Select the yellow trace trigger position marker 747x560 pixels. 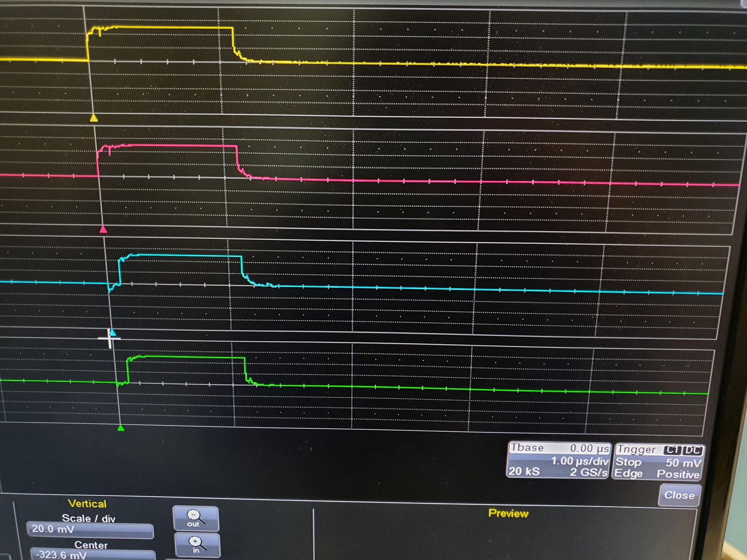tap(94, 118)
